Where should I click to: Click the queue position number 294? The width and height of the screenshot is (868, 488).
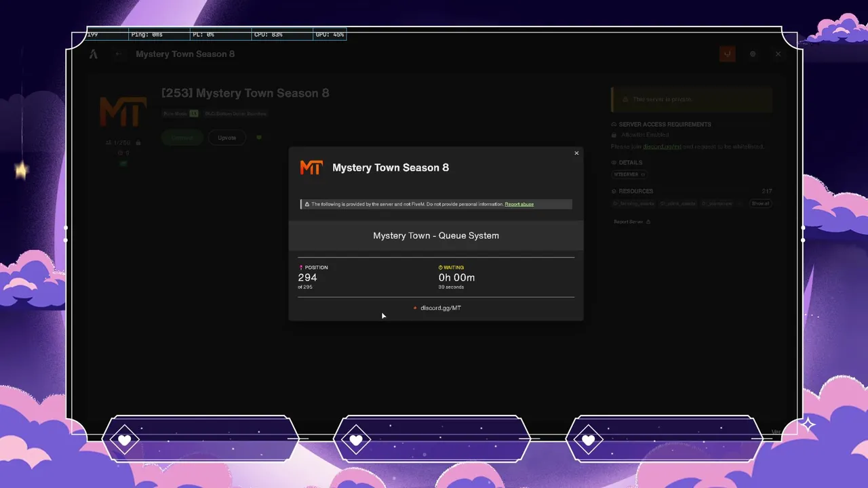tap(307, 277)
